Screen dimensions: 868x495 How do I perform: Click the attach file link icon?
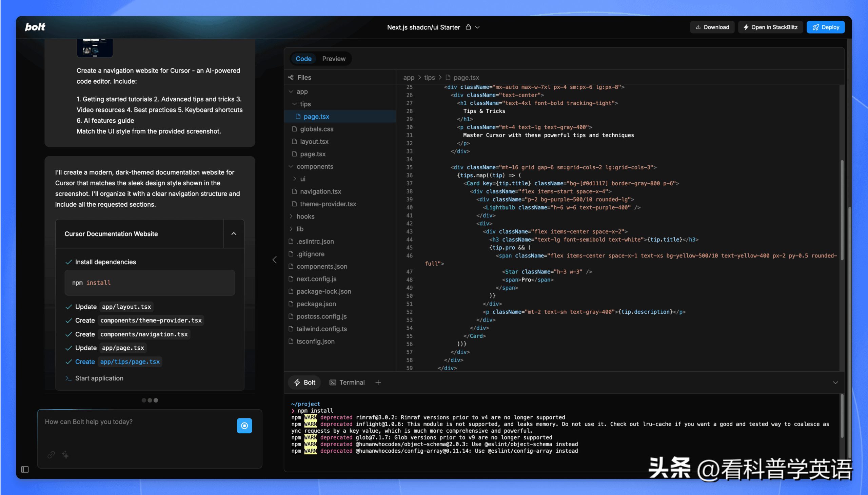pos(51,455)
